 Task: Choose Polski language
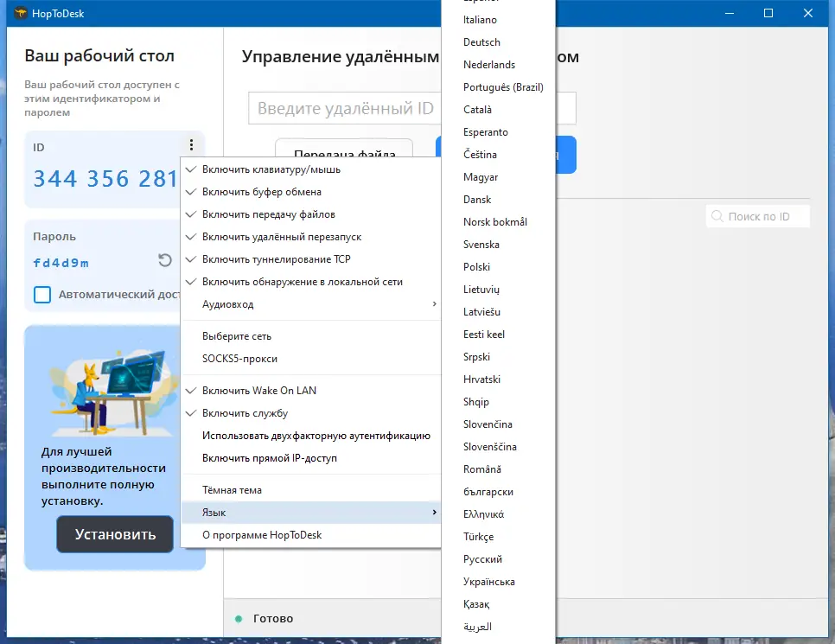(499, 267)
